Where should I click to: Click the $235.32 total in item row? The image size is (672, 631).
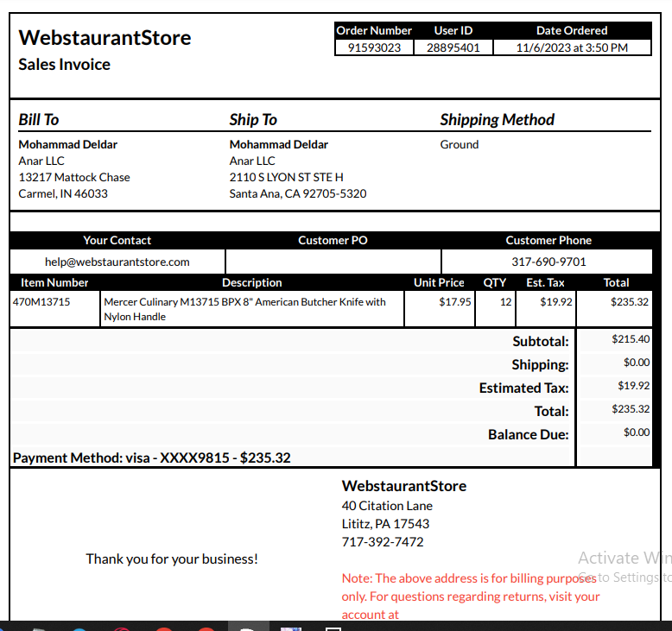point(629,302)
